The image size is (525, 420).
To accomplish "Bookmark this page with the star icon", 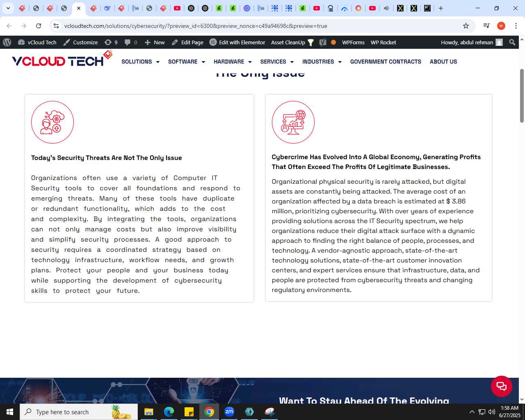I will tap(466, 26).
